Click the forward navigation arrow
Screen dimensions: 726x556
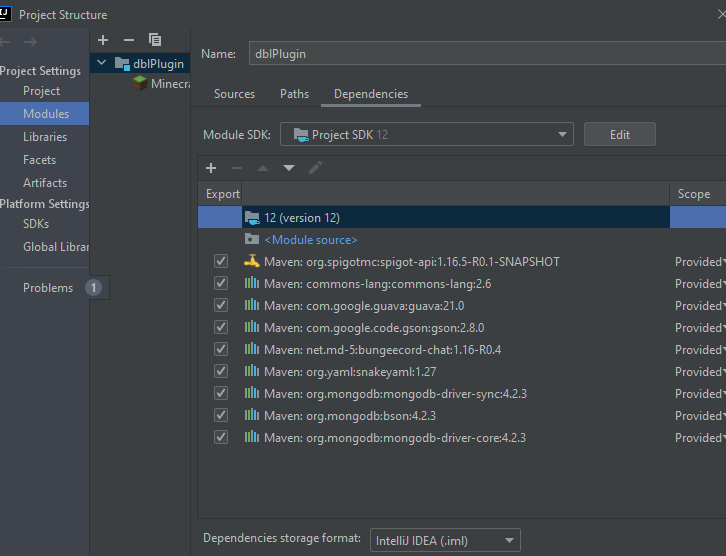tap(30, 41)
